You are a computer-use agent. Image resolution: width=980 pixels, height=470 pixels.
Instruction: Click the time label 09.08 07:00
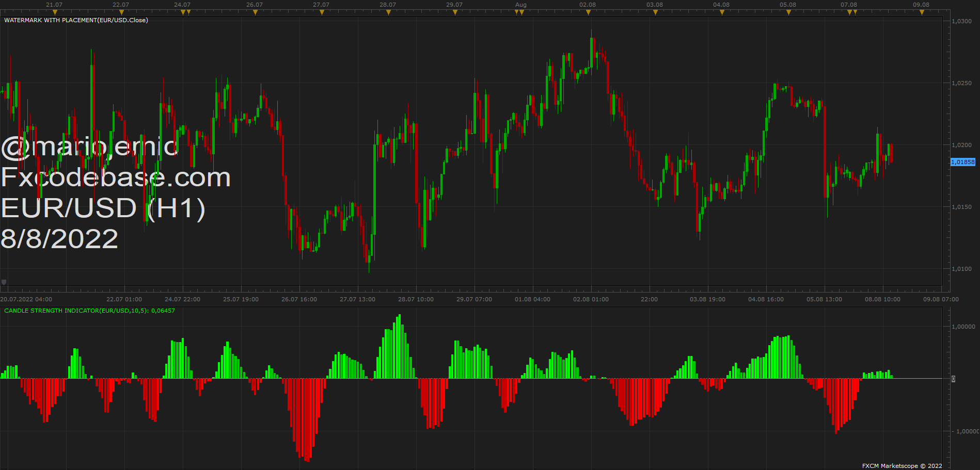point(941,299)
